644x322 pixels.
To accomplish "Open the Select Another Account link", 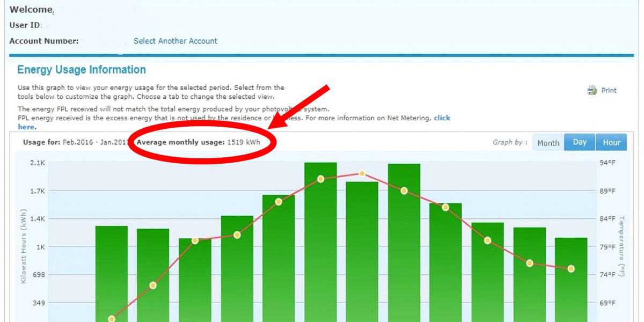I will (175, 41).
